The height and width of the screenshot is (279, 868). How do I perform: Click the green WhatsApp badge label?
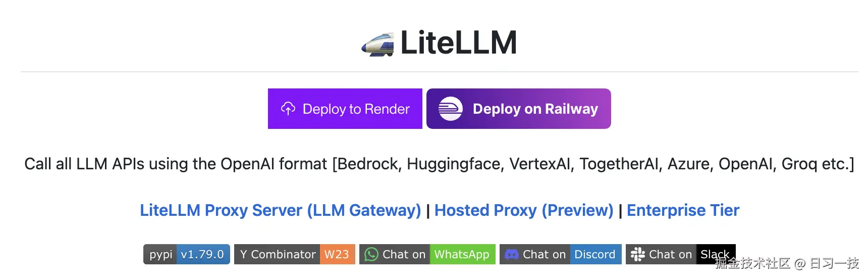click(x=462, y=254)
